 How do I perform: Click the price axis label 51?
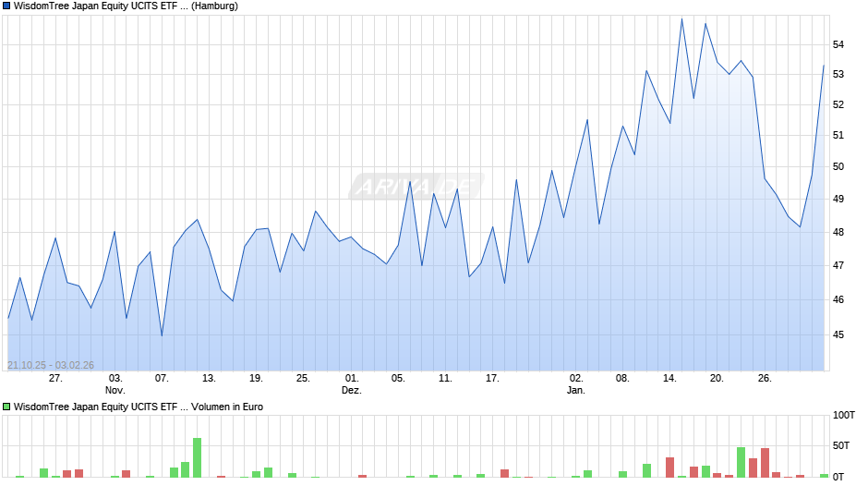pyautogui.click(x=838, y=135)
